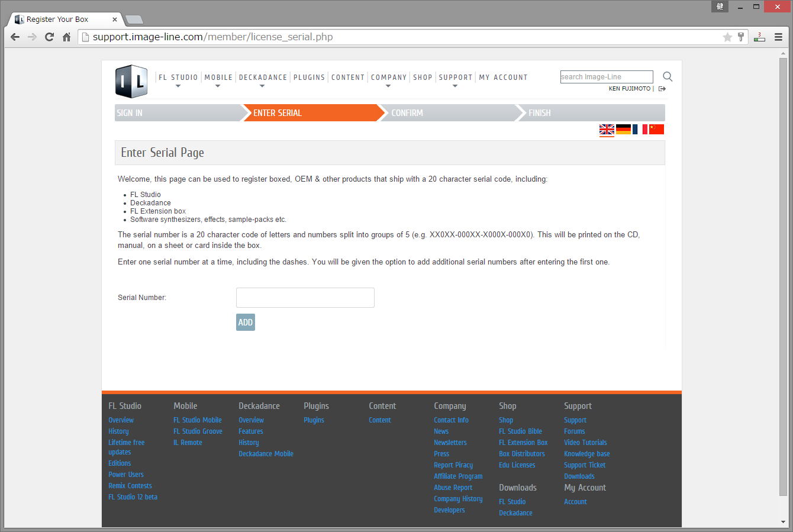The width and height of the screenshot is (793, 532).
Task: Open the browser home page icon
Action: click(x=67, y=37)
